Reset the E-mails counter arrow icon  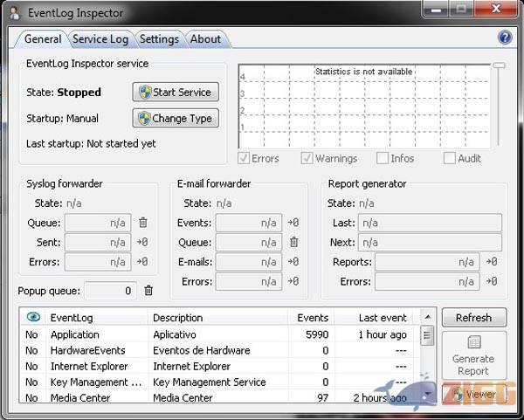pyautogui.click(x=293, y=261)
